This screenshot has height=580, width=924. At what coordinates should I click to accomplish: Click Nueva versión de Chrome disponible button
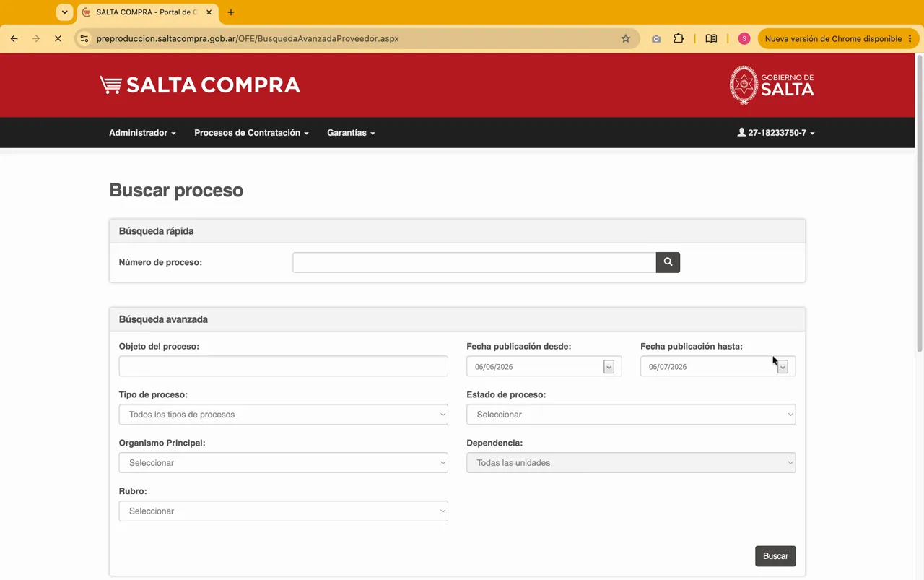[838, 38]
